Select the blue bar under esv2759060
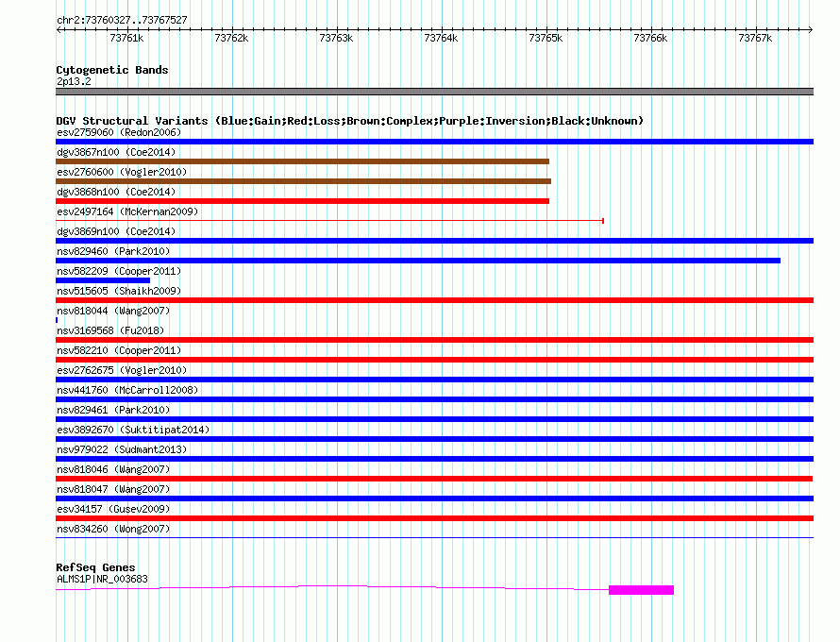This screenshot has height=642, width=840. (434, 142)
